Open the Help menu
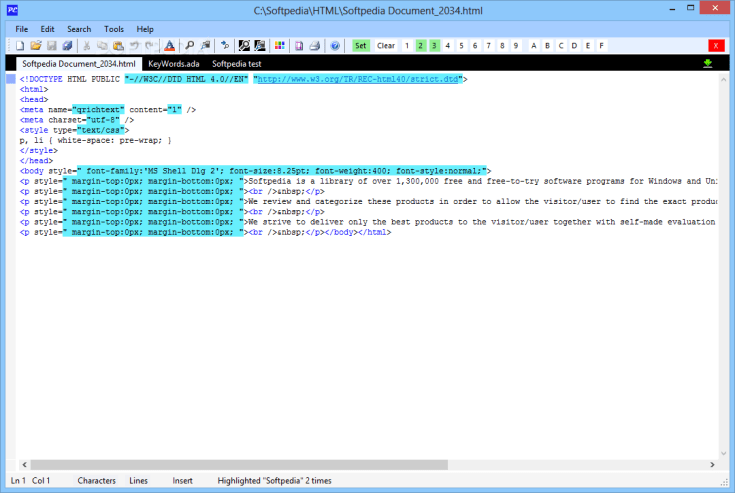 (x=145, y=29)
